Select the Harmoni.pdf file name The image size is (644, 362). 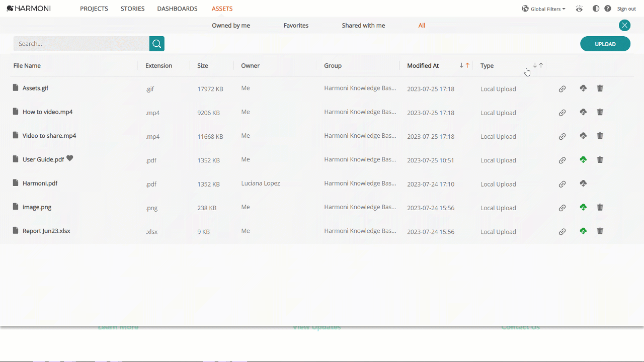[40, 183]
